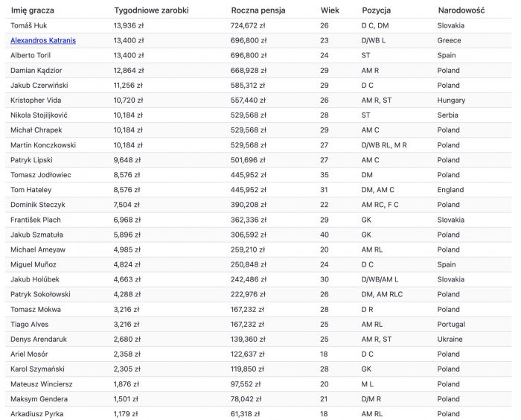This screenshot has width=521, height=420.
Task: Click the Tygodniowe zarobki column header
Action: [151, 10]
